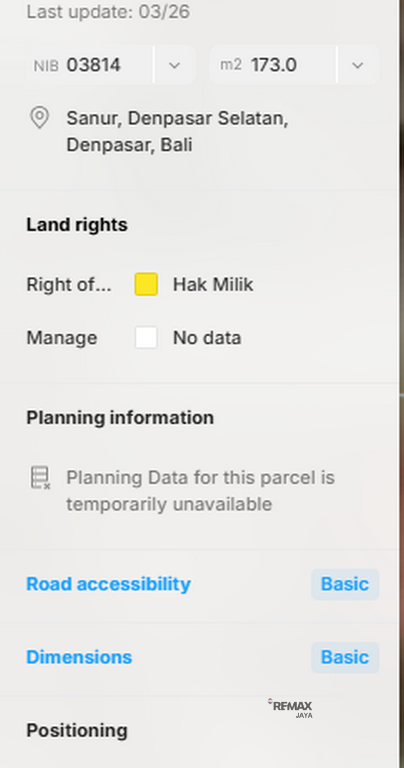
Task: Click the Land rights section heading
Action: (77, 225)
